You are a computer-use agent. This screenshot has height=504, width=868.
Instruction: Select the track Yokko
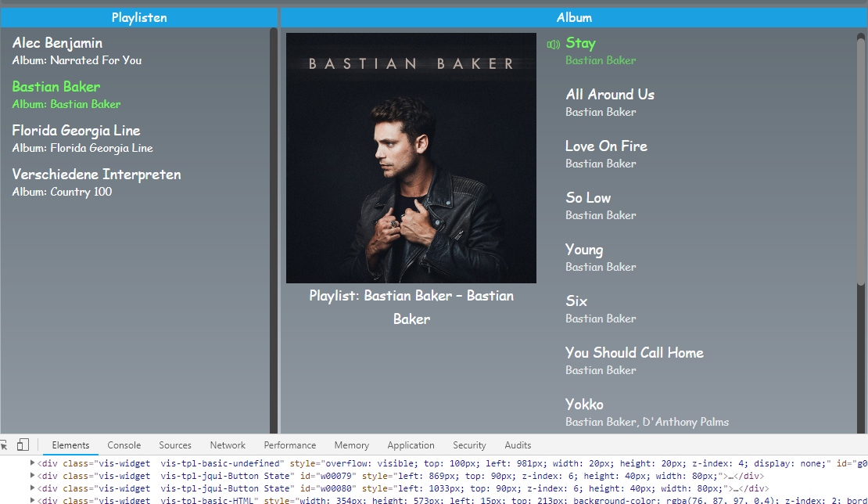click(584, 404)
